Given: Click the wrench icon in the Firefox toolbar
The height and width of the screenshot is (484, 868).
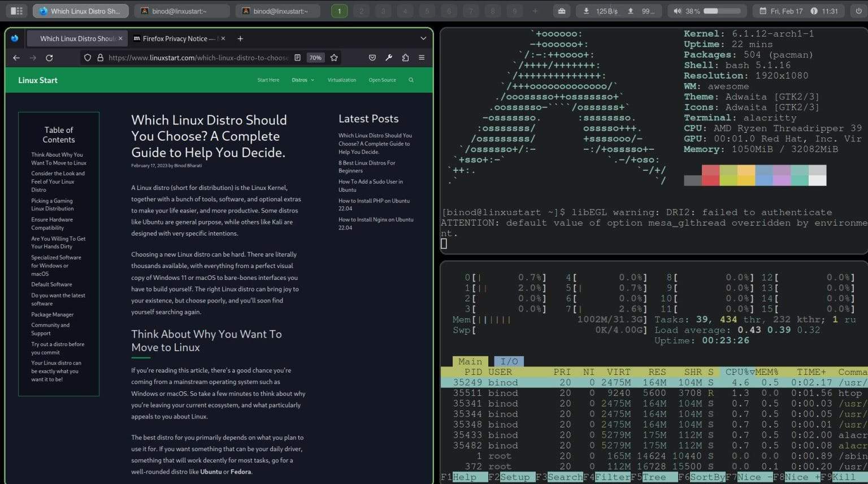Looking at the screenshot, I should (389, 57).
